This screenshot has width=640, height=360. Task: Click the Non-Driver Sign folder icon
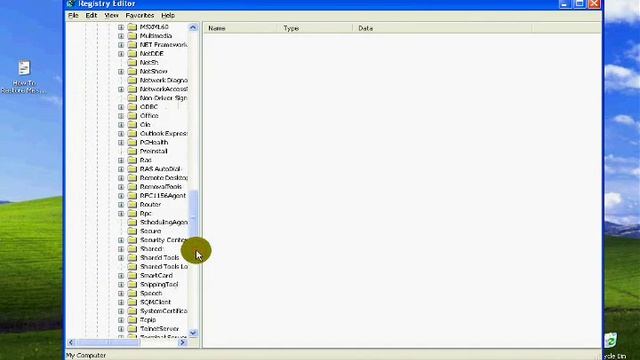[132, 98]
